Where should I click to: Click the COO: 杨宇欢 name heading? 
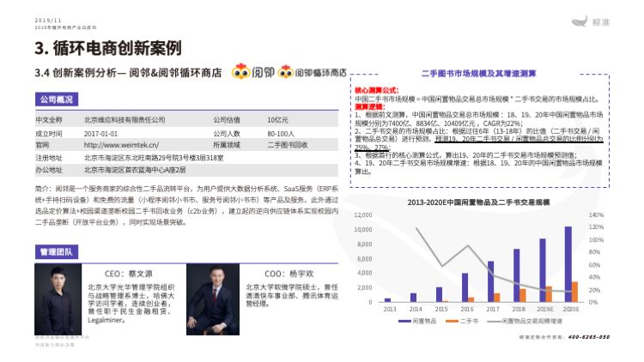tap(289, 274)
